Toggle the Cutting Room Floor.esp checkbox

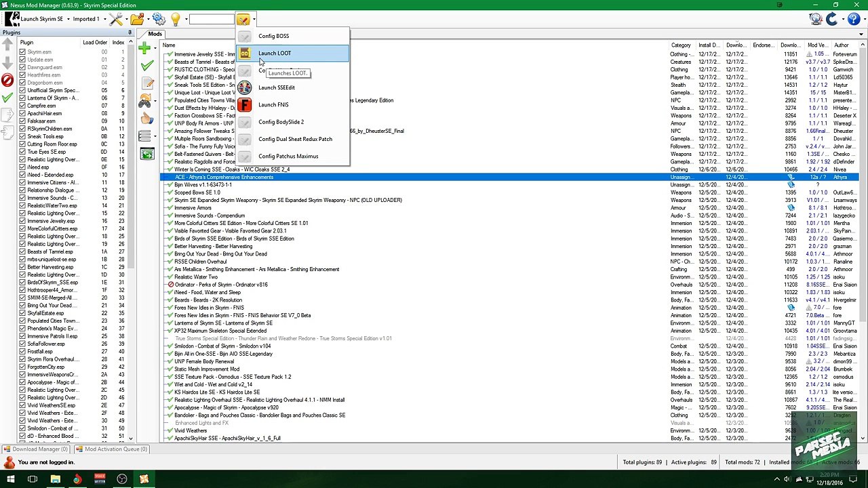pyautogui.click(x=22, y=144)
